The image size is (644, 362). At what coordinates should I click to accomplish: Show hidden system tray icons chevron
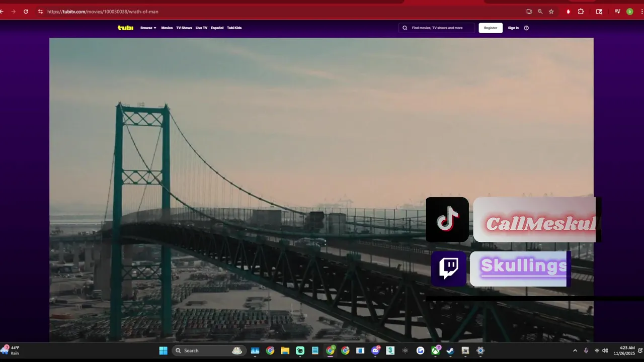point(575,350)
